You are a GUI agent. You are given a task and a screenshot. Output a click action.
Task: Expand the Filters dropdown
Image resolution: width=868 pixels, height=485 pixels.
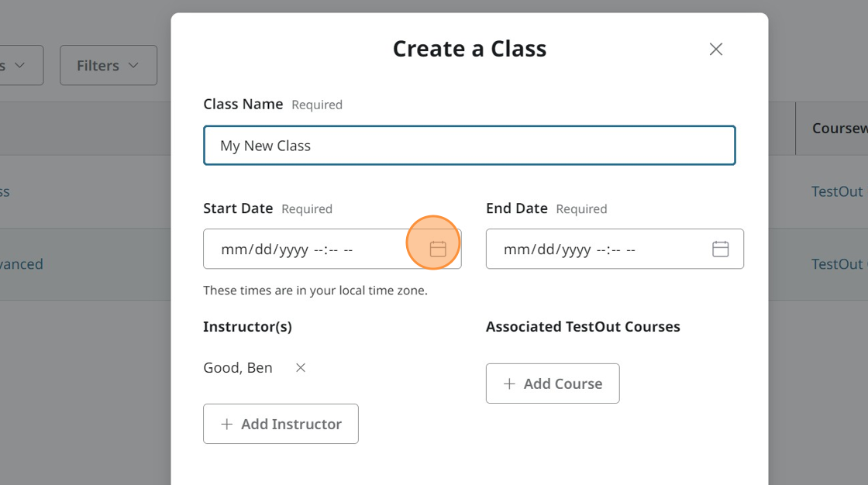[108, 65]
